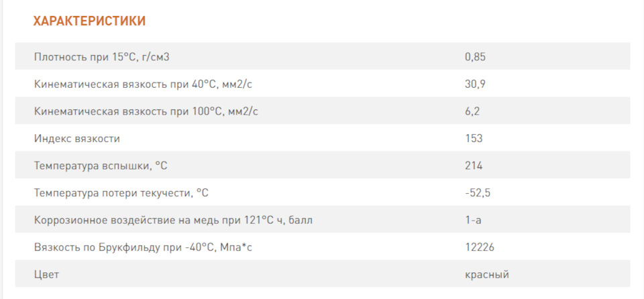Click the 'г/см3' unit text
The image size is (644, 299).
pyautogui.click(x=155, y=57)
